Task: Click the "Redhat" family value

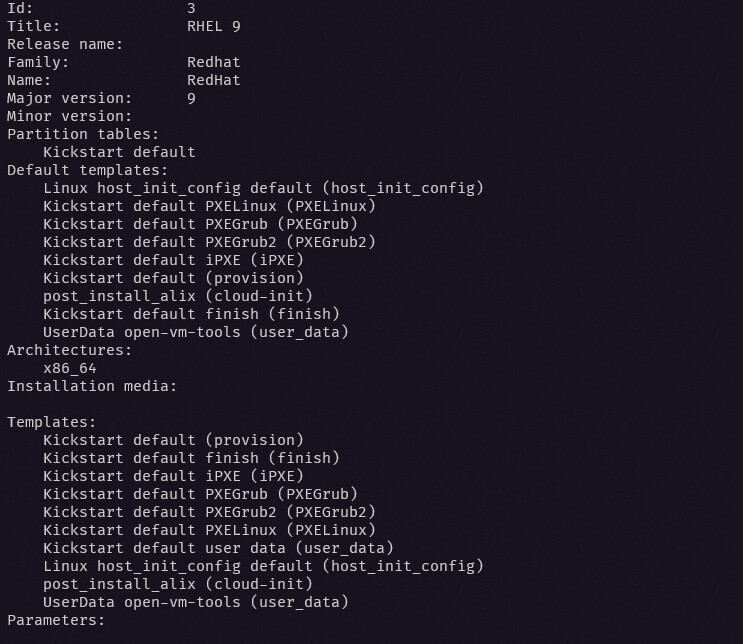Action: (x=213, y=62)
